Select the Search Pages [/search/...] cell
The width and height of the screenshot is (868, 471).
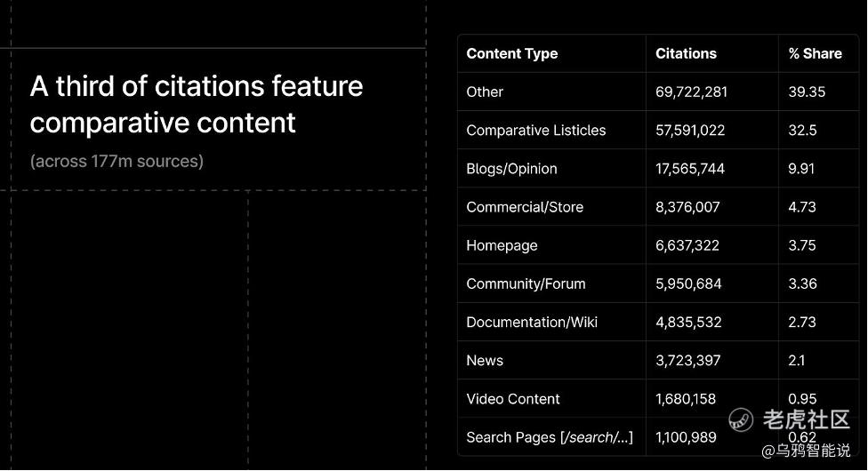549,437
